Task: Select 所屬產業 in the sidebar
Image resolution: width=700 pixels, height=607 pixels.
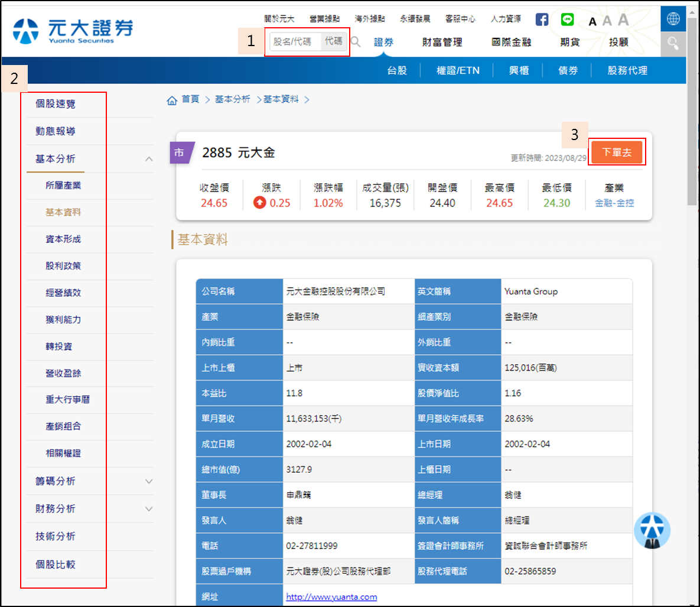Action: pyautogui.click(x=63, y=186)
